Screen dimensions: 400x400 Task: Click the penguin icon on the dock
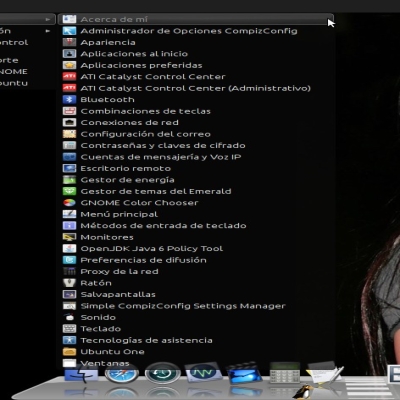pos(304,392)
